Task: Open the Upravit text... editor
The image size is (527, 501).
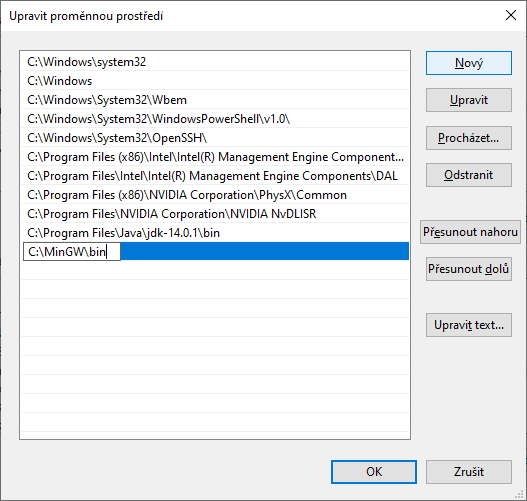Action: coord(469,325)
